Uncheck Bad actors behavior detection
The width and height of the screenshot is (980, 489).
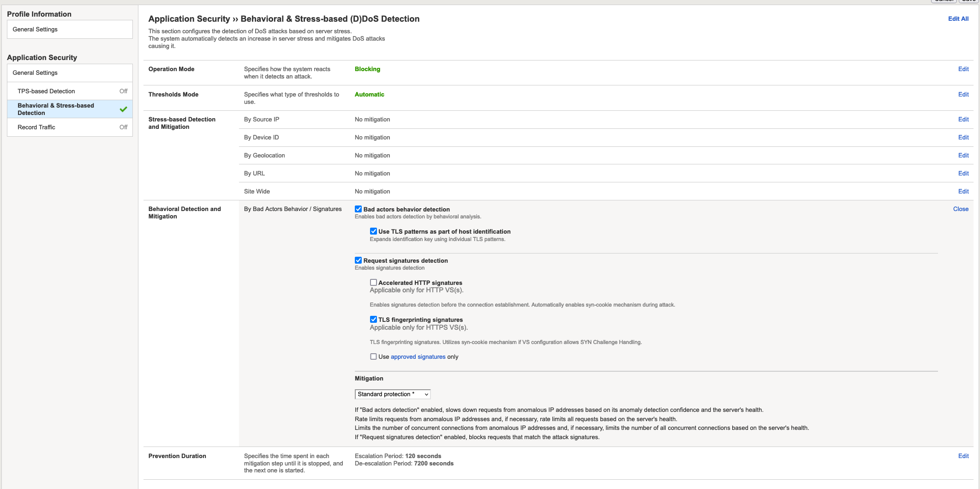[x=358, y=209]
